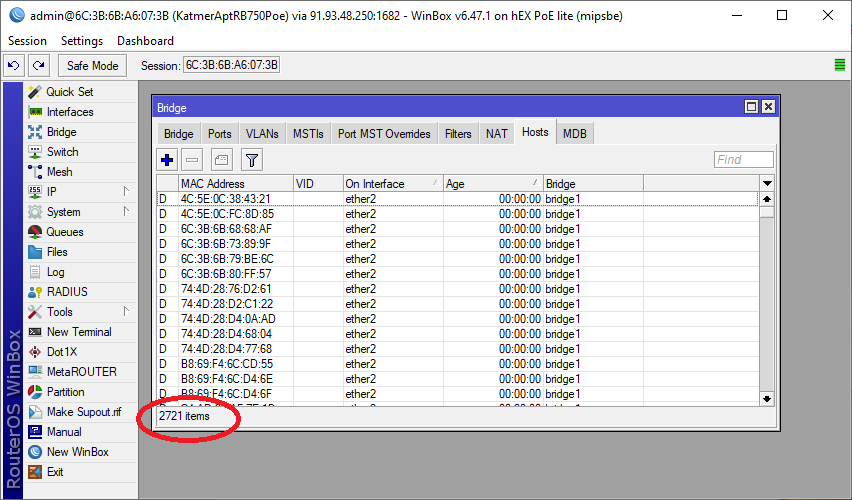Open the Mesh section
Viewport: 852px width, 500px height.
point(80,172)
